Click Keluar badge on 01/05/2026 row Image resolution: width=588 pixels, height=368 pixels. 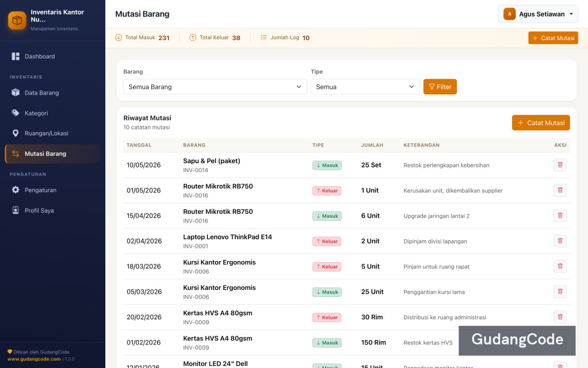[x=327, y=190]
